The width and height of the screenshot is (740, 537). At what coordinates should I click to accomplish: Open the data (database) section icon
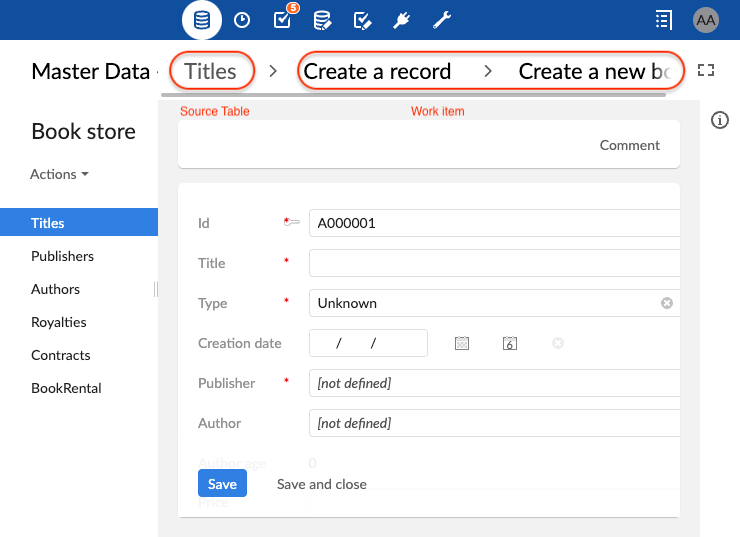pos(202,20)
